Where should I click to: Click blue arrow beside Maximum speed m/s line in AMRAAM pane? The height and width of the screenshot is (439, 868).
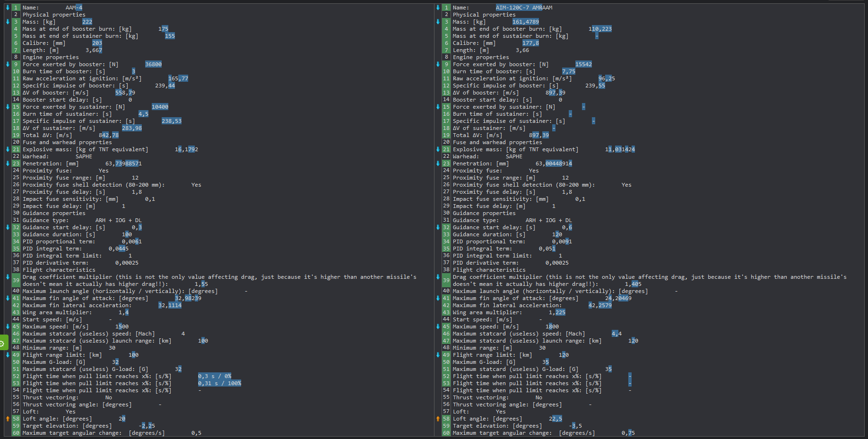point(438,327)
